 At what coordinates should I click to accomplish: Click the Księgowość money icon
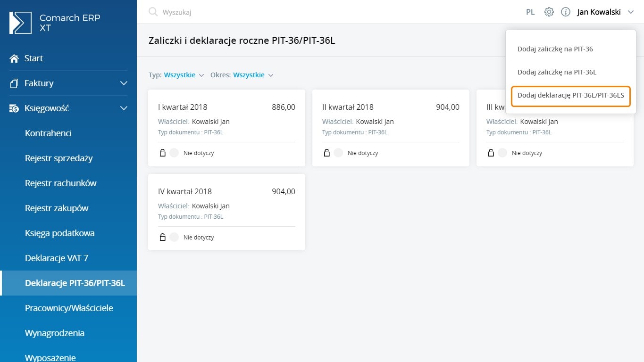pyautogui.click(x=14, y=108)
